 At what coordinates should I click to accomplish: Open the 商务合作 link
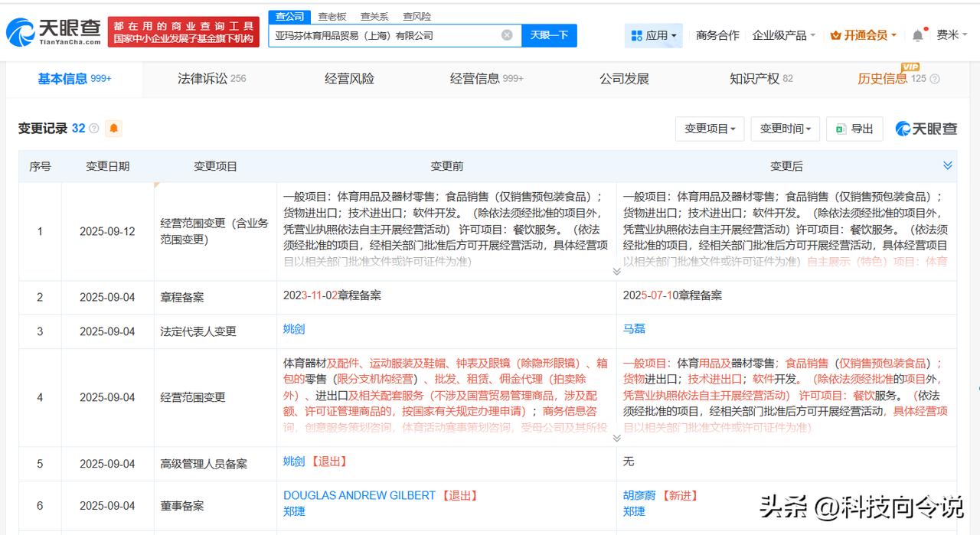pos(717,35)
